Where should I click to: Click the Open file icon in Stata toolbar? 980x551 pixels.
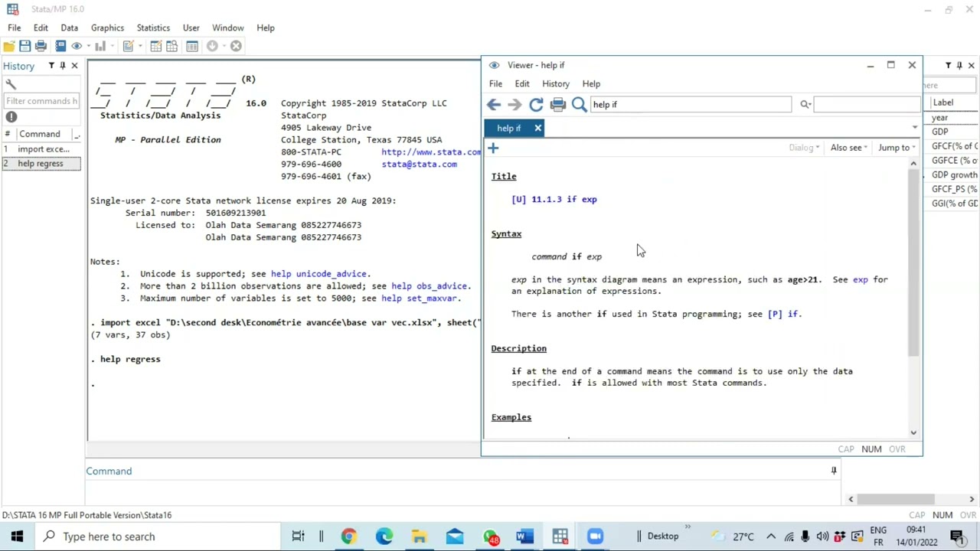[x=9, y=46]
